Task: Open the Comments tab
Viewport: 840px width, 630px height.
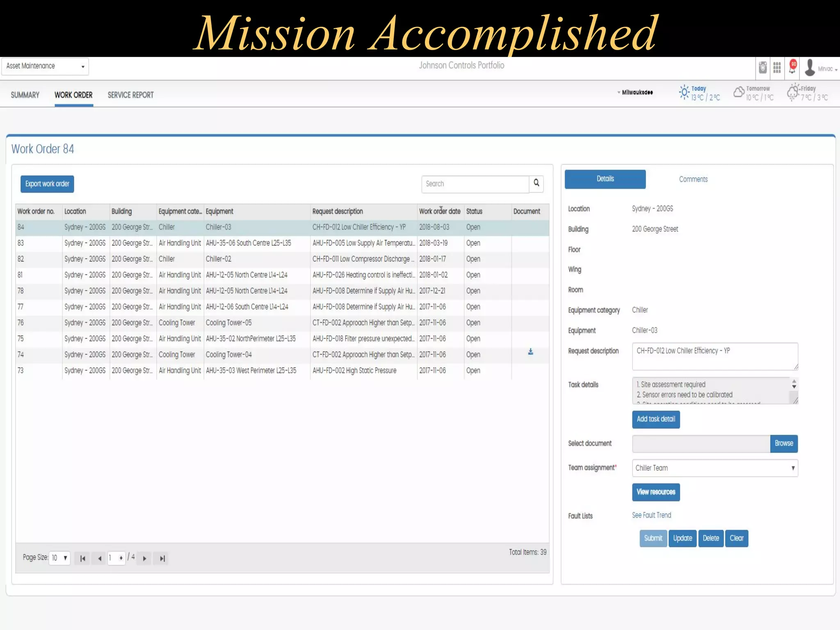Action: [x=693, y=179]
